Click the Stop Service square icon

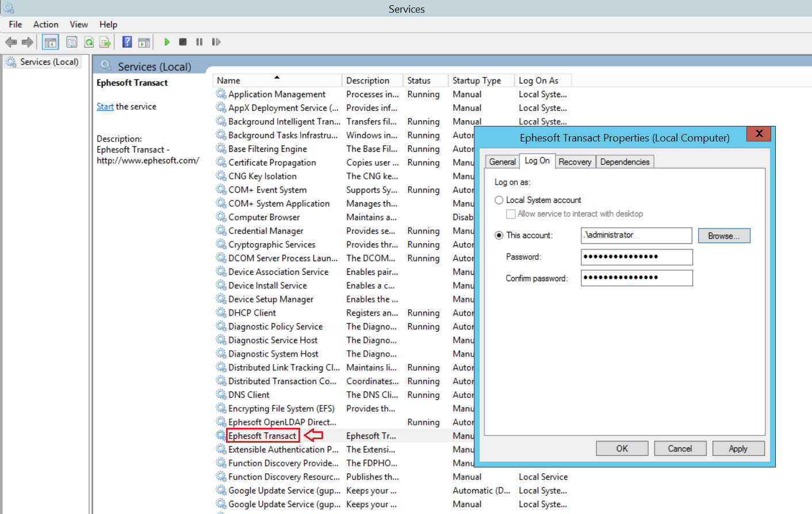(x=183, y=42)
